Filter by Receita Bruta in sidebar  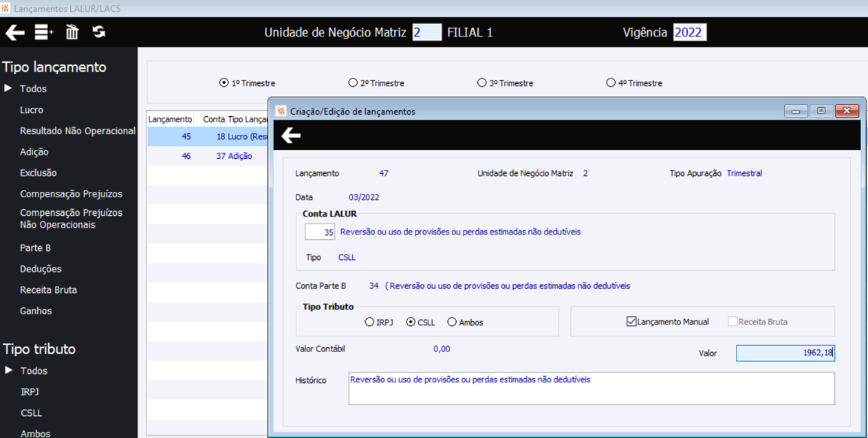pyautogui.click(x=48, y=290)
